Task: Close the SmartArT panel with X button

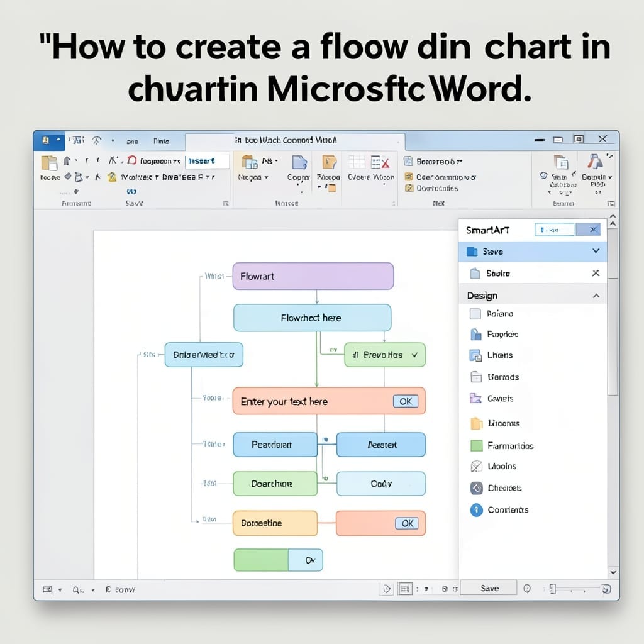Action: pos(589,230)
